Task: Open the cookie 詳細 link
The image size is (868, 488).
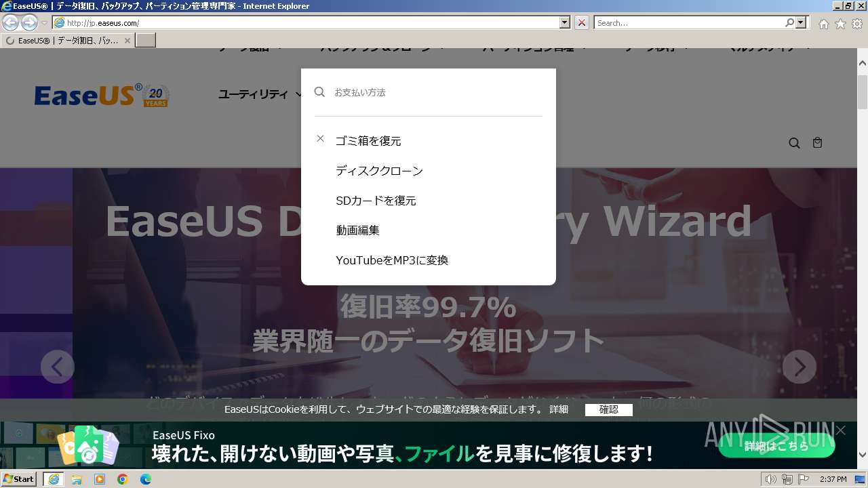Action: pos(559,409)
